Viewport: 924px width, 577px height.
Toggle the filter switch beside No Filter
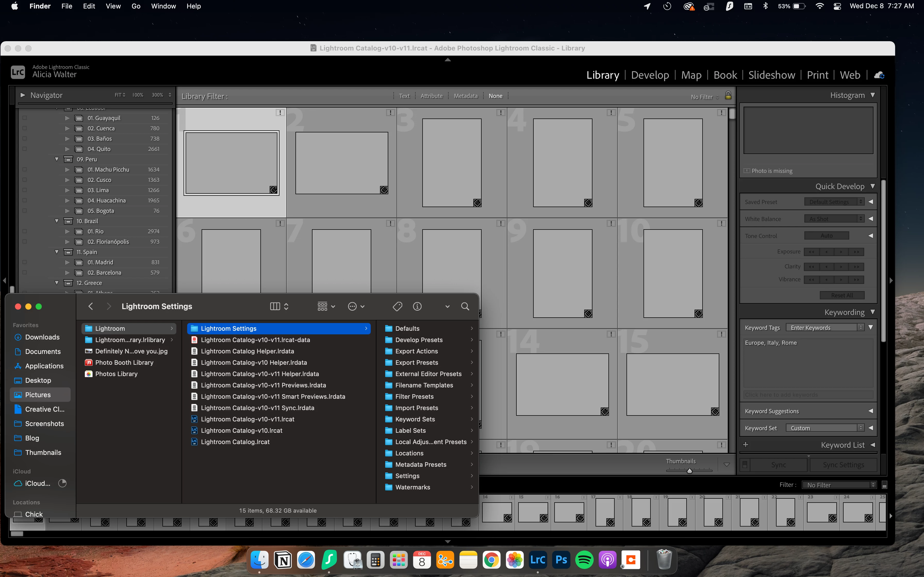pos(884,485)
